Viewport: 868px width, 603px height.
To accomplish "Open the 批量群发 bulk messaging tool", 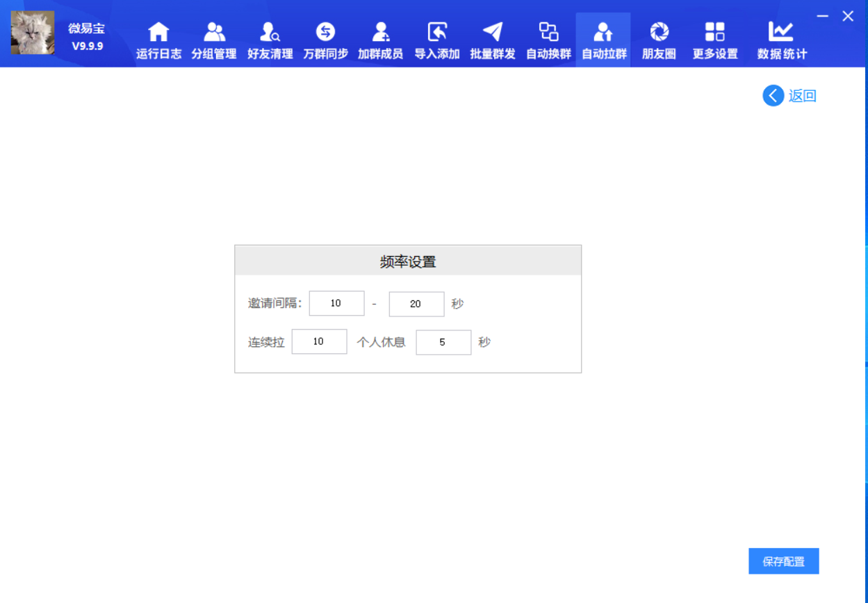I will tap(492, 38).
